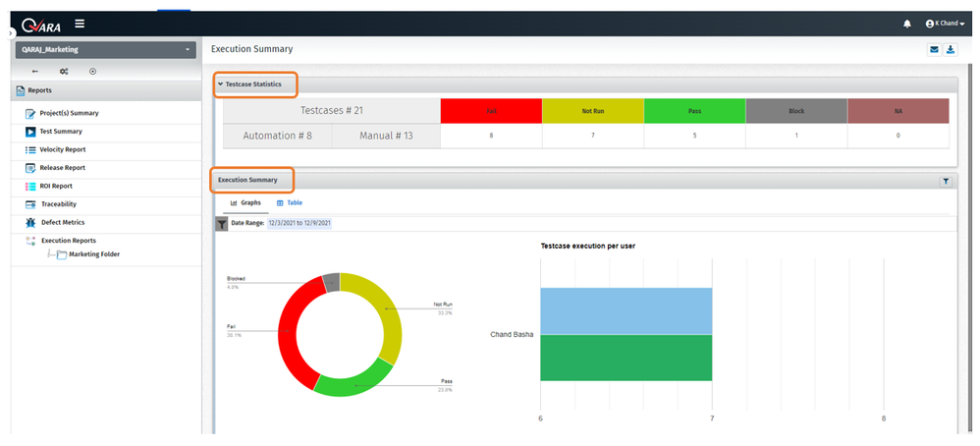The height and width of the screenshot is (446, 980).
Task: Click the Velocity Report list icon
Action: point(30,150)
